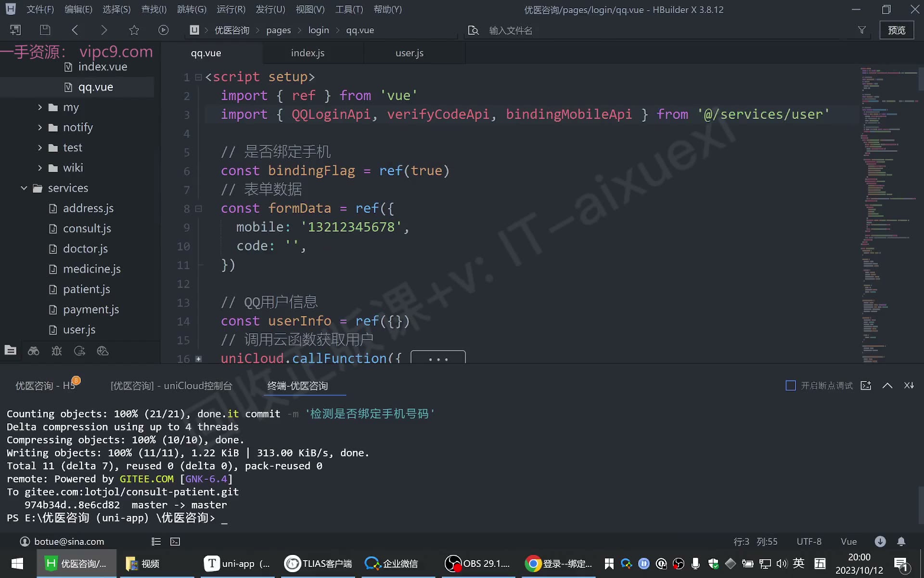The width and height of the screenshot is (924, 578).
Task: Expand the notify folder
Action: pyautogui.click(x=40, y=127)
